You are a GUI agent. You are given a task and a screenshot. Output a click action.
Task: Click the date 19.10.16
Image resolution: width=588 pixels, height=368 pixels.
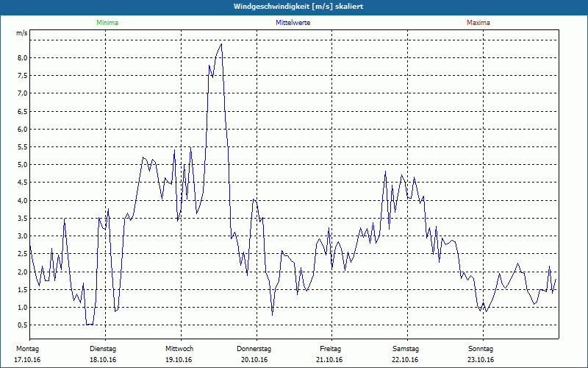point(179,360)
